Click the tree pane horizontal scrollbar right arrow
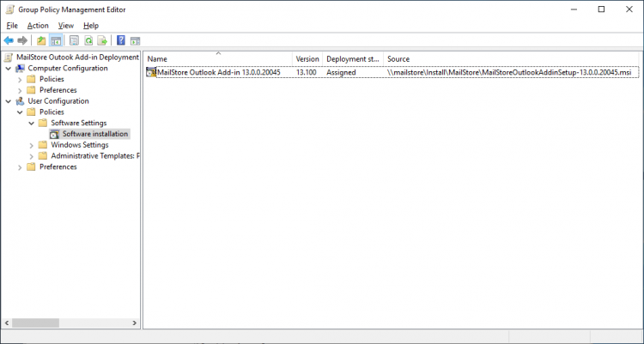Image resolution: width=644 pixels, height=344 pixels. pyautogui.click(x=134, y=323)
